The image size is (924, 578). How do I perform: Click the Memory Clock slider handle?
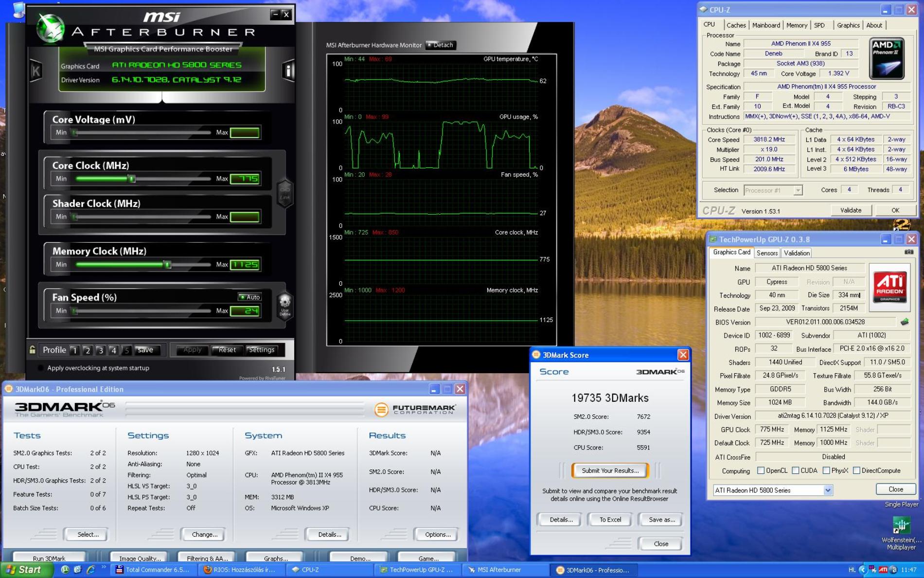click(x=167, y=265)
